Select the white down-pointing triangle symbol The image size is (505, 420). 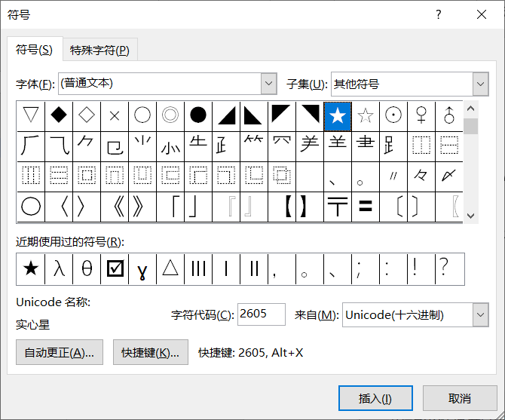[31, 115]
